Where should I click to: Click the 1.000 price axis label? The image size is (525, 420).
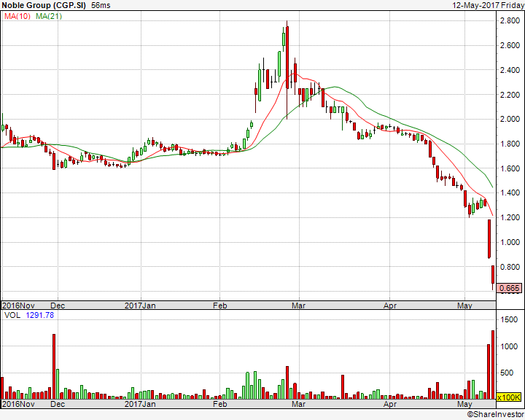coord(510,242)
